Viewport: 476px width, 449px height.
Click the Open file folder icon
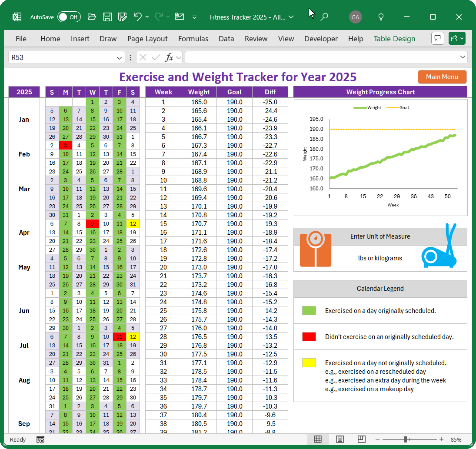(x=92, y=17)
